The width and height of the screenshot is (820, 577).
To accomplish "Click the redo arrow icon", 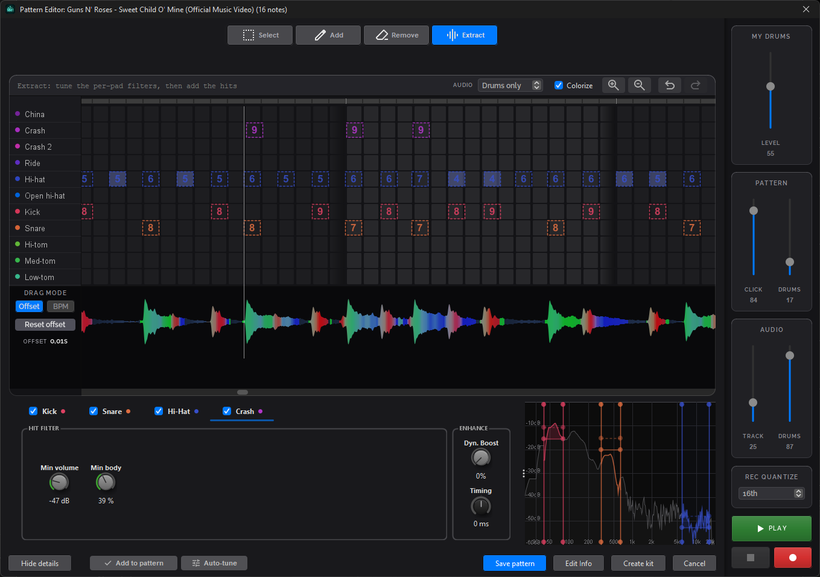I will [x=695, y=85].
